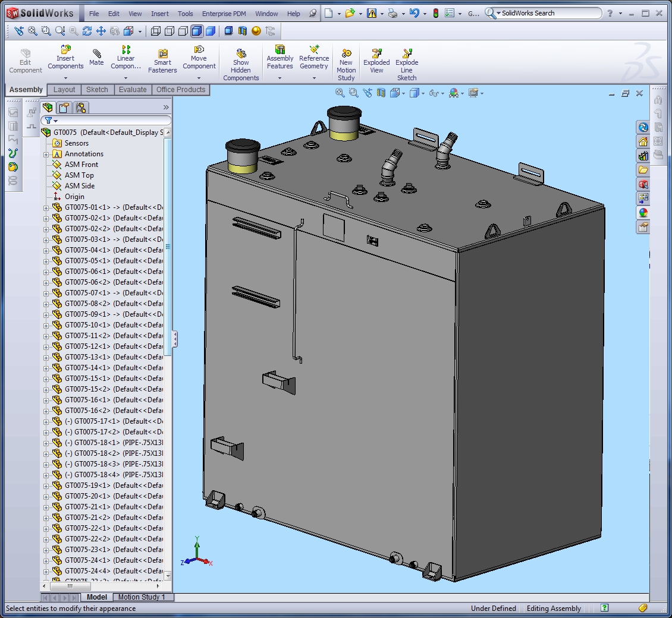
Task: Click the SolidWorks Search input field
Action: pyautogui.click(x=547, y=13)
